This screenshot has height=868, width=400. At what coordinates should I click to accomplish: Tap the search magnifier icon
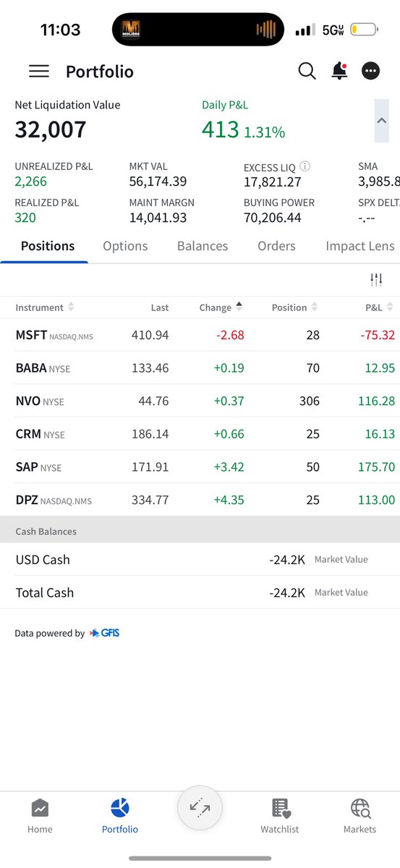click(x=307, y=71)
